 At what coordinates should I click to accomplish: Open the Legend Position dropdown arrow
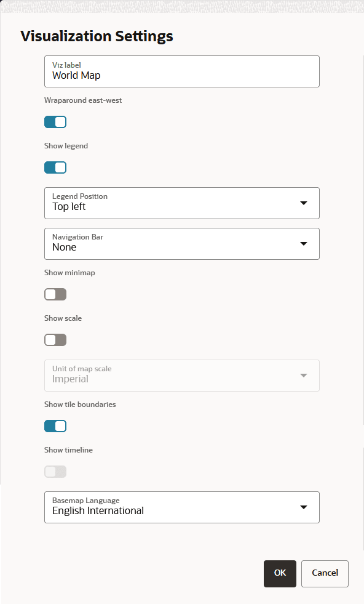coord(303,203)
